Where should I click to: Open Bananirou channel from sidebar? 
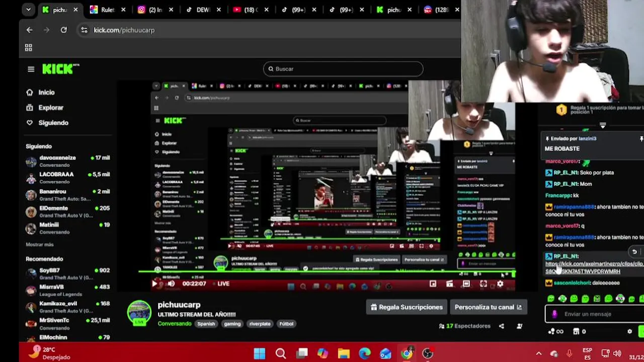click(x=67, y=195)
